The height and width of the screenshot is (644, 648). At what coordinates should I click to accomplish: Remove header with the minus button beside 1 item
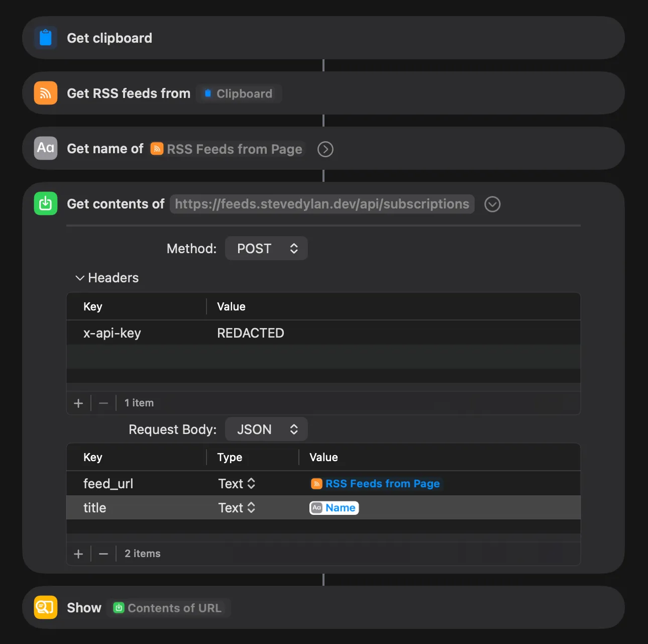[x=103, y=403]
